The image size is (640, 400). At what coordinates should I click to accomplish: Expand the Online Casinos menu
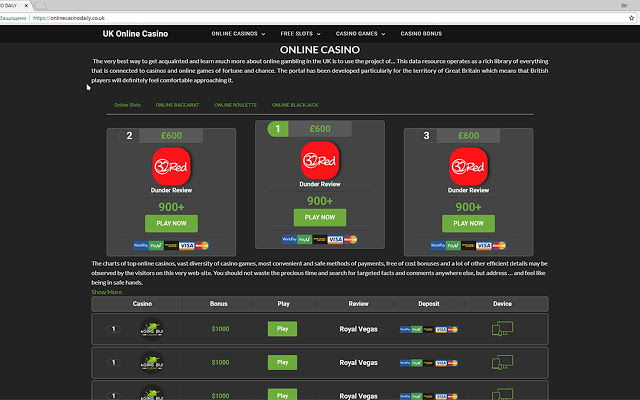click(x=238, y=34)
